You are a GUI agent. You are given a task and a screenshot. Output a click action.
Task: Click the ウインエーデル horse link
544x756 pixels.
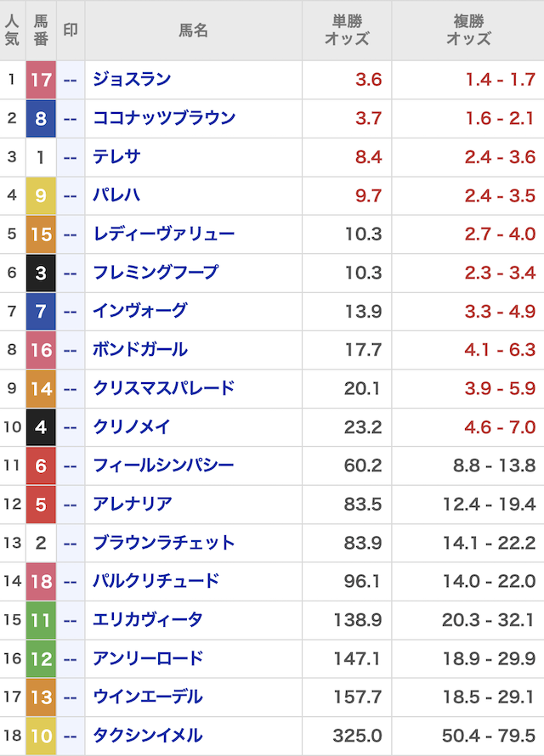(x=148, y=697)
